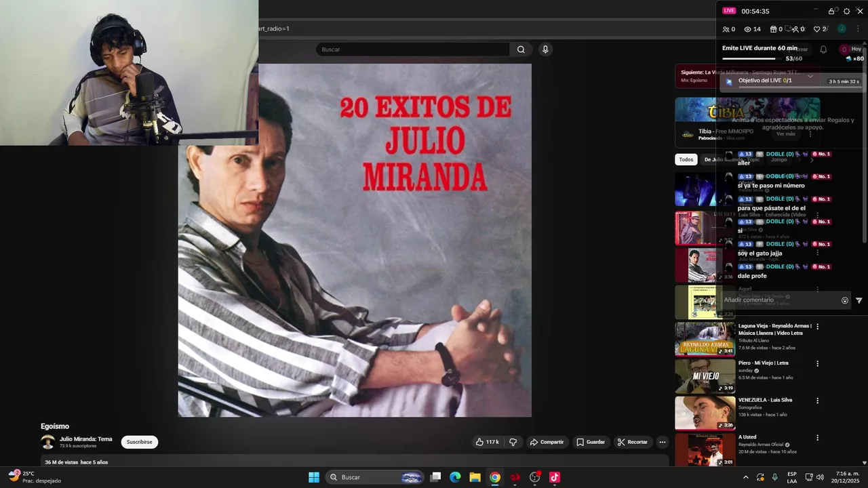
Task: Click the 'dale profe' chat message
Action: pyautogui.click(x=752, y=276)
